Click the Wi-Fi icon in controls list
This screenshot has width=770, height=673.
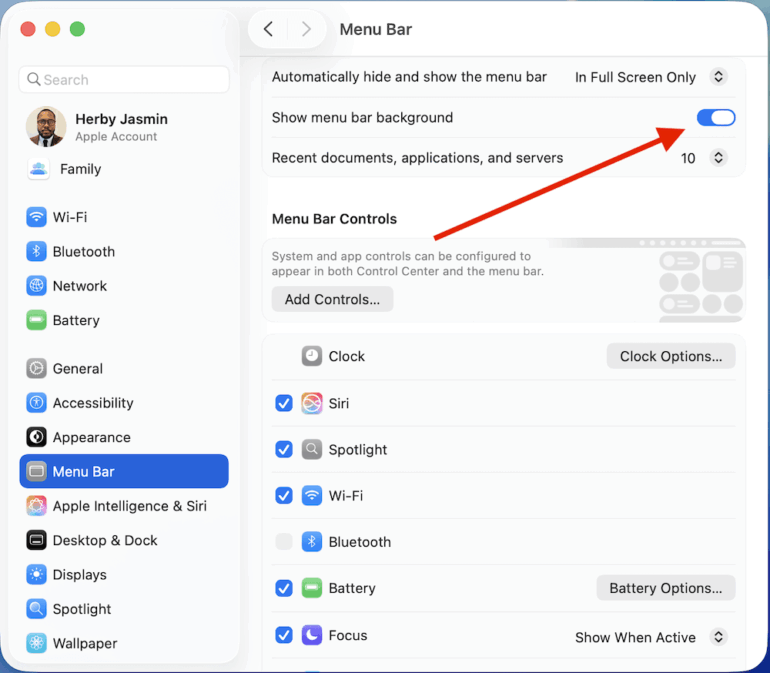click(x=312, y=496)
